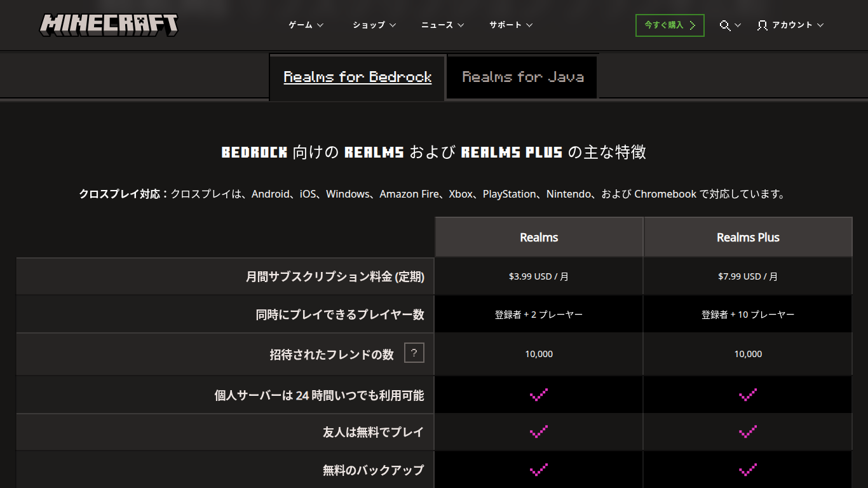Click Realms Plus checkmark for friends play free

click(x=748, y=432)
